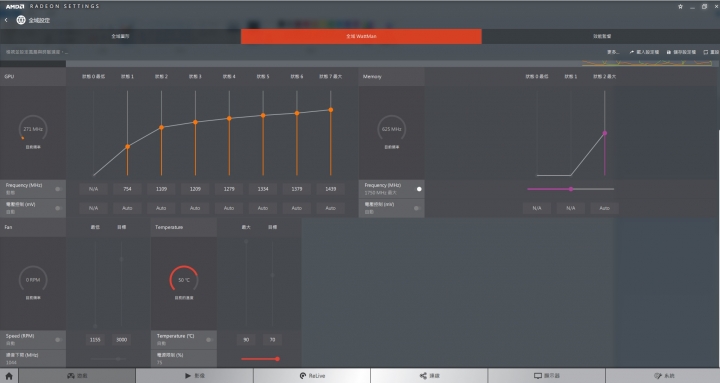Toggle GPU voltage control (mV) switch
This screenshot has width=720, height=383.
58,208
